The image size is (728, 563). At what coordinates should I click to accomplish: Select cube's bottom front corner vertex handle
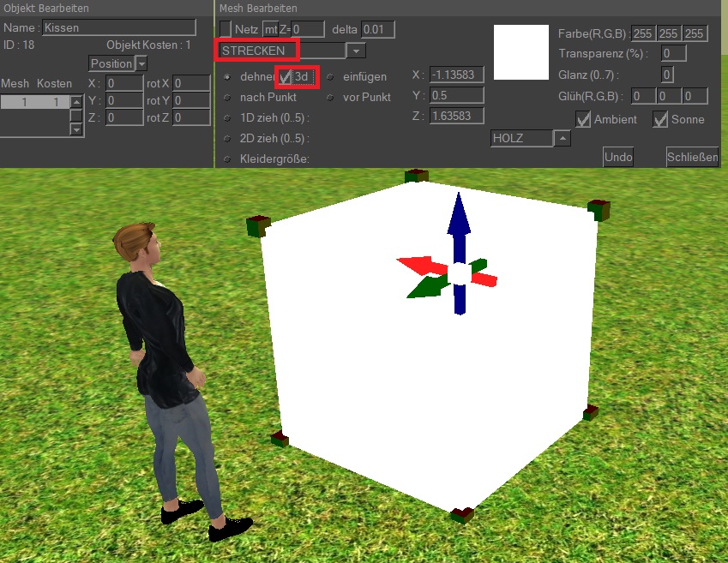point(461,515)
